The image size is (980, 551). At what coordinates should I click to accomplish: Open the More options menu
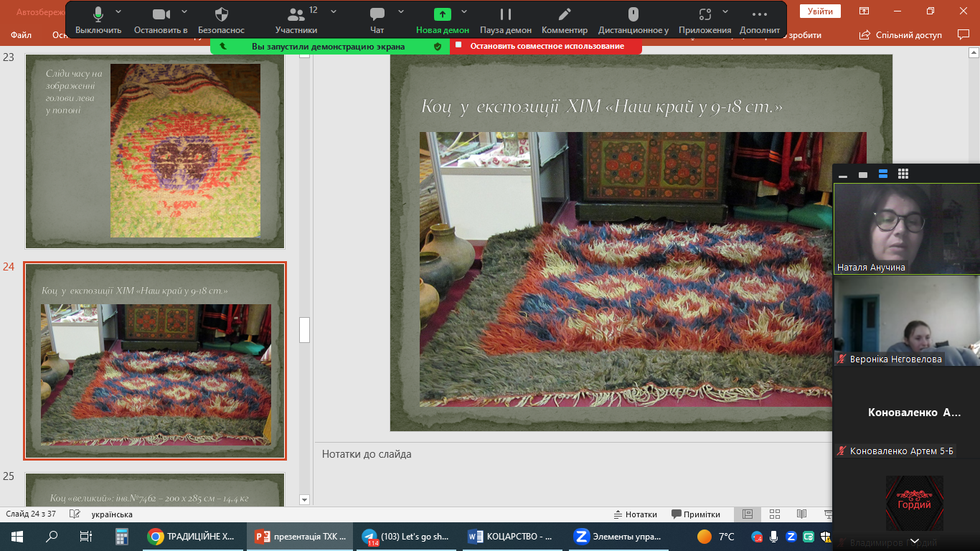coord(760,20)
